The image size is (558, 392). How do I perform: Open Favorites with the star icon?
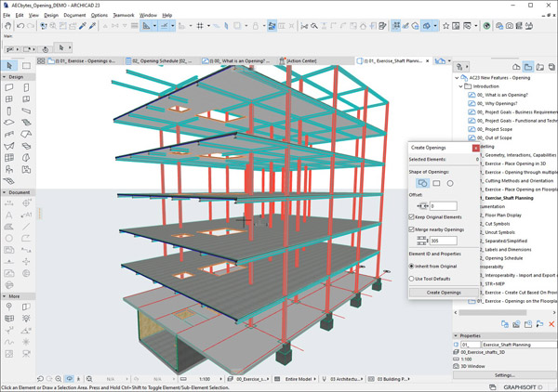[x=445, y=26]
